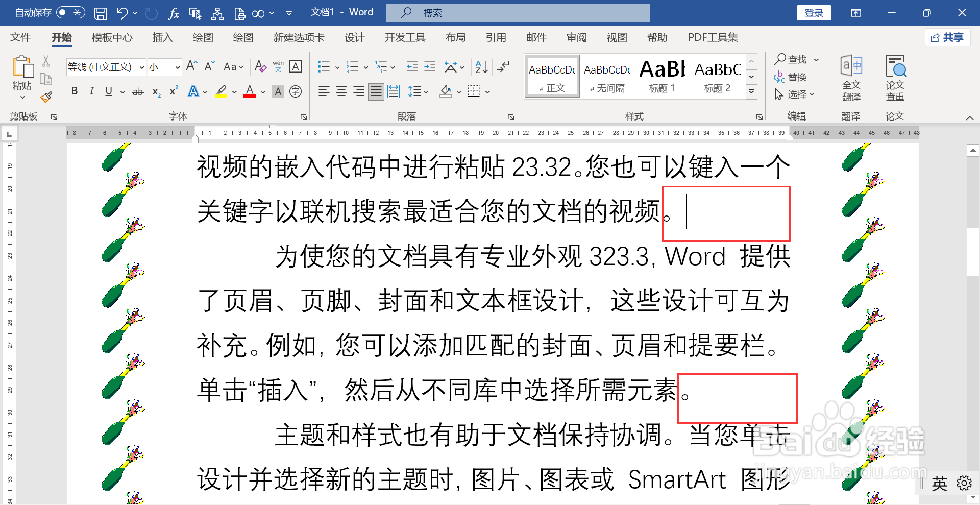Undo the last action
This screenshot has width=980, height=505.
pyautogui.click(x=122, y=13)
